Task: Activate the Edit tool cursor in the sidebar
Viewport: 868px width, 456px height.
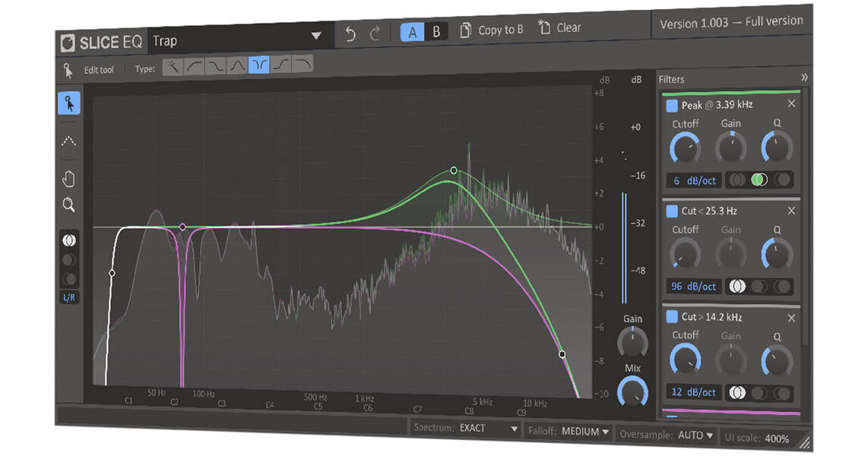Action: click(69, 104)
